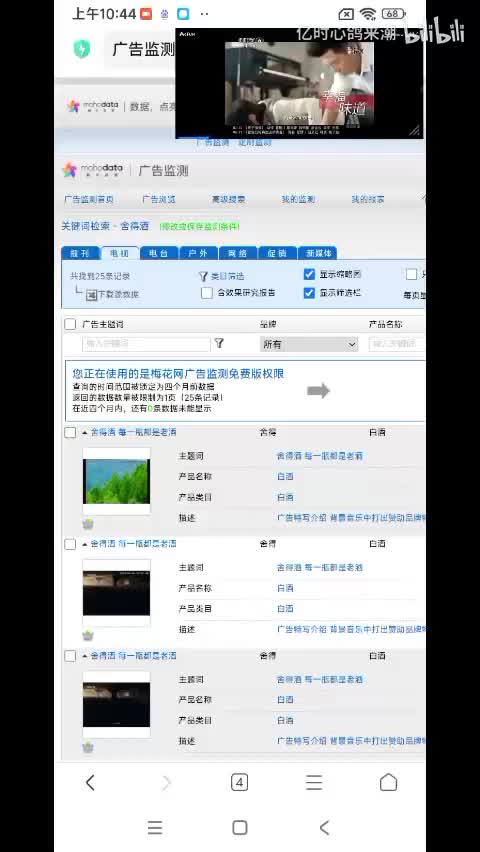Tap the battery indicator showing 68
Screen dimensions: 480x852
(394, 14)
